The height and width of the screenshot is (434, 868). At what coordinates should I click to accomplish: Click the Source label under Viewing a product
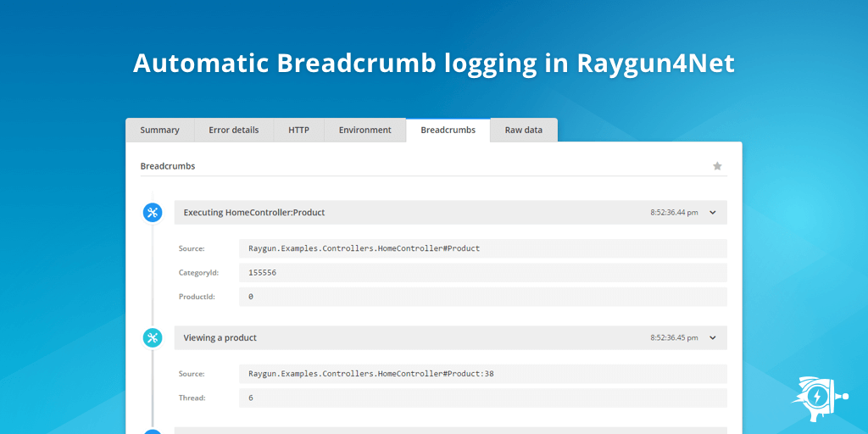pos(192,374)
